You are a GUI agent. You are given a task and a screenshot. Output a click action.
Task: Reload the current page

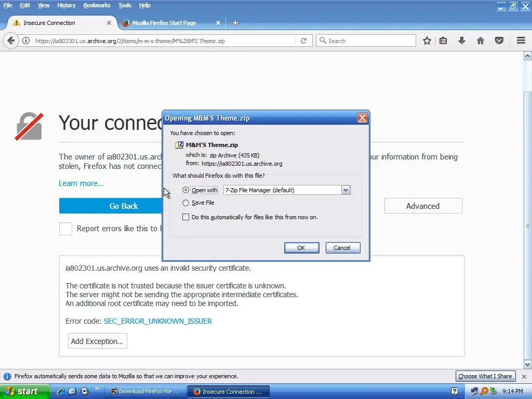point(303,41)
